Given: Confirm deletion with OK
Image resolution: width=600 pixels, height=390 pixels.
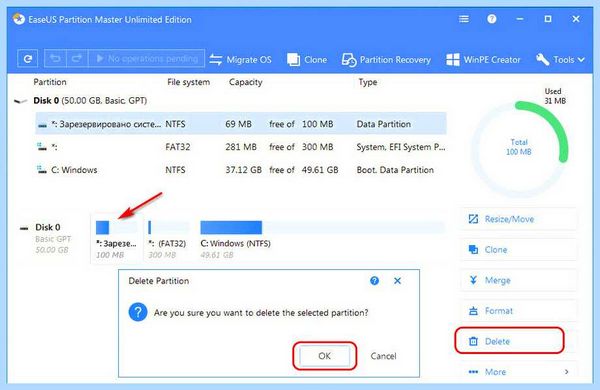Looking at the screenshot, I should 324,356.
